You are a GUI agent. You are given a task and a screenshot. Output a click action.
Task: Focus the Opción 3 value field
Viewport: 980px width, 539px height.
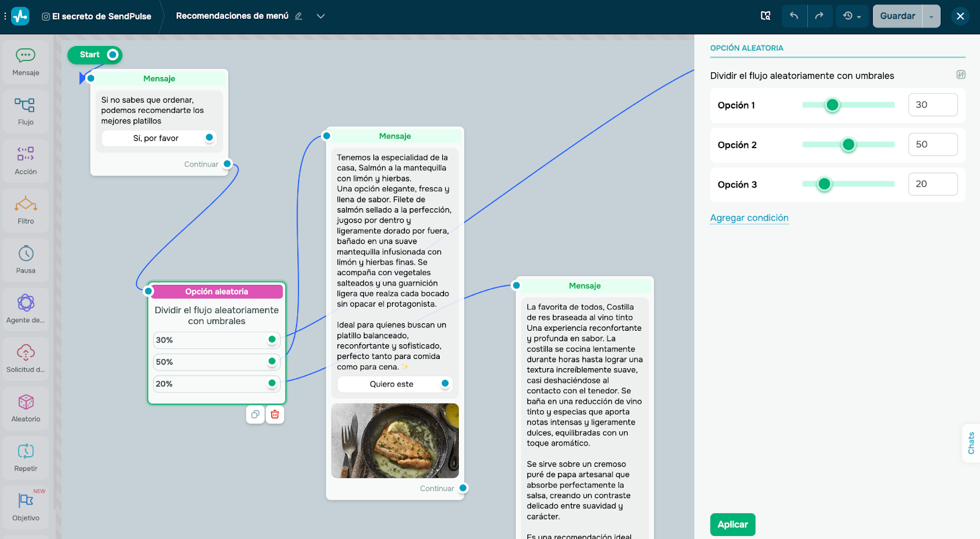click(x=933, y=184)
